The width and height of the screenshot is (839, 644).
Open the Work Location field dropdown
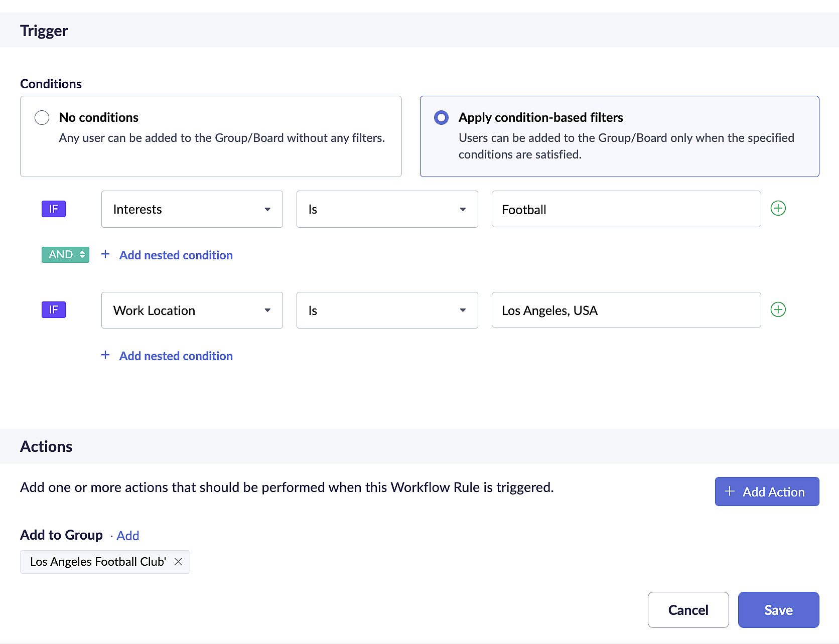pyautogui.click(x=192, y=310)
